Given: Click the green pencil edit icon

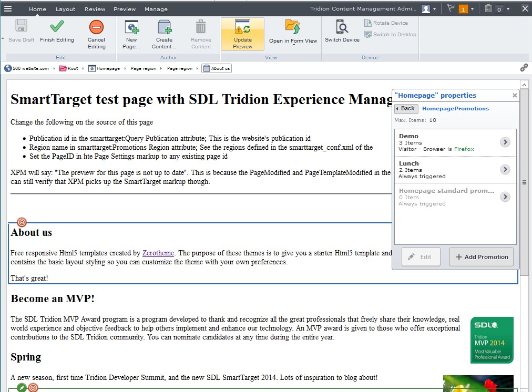Looking at the screenshot, I should click(22, 388).
